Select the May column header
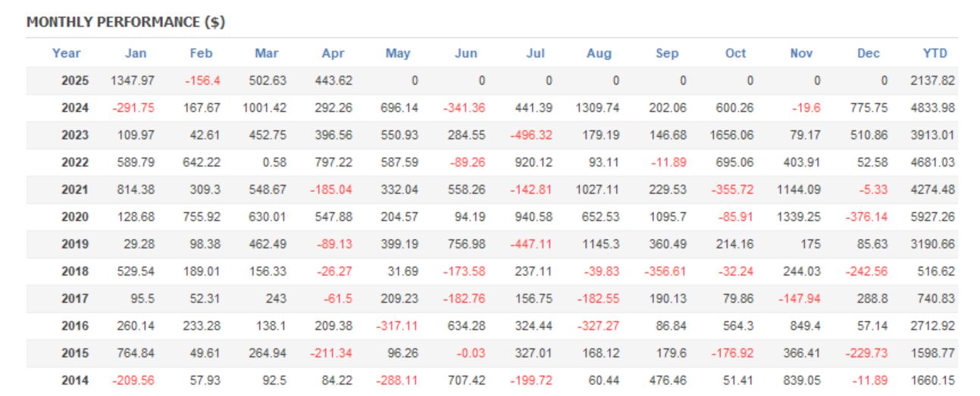Image resolution: width=980 pixels, height=396 pixels. coord(398,53)
